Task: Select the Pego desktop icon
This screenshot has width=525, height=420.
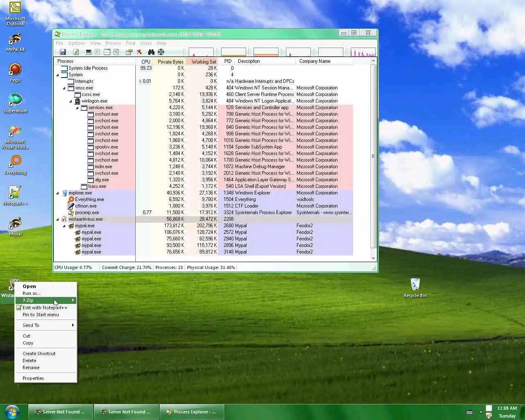Action: pyautogui.click(x=15, y=73)
